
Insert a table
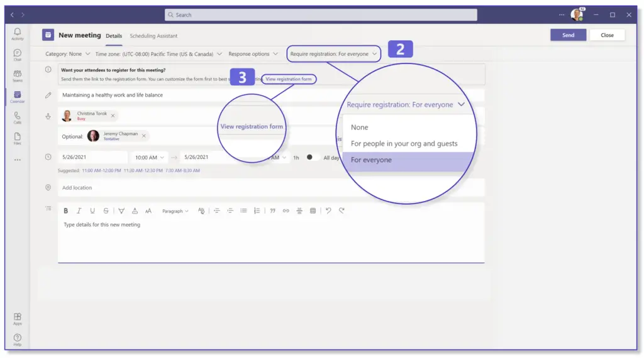pos(313,211)
